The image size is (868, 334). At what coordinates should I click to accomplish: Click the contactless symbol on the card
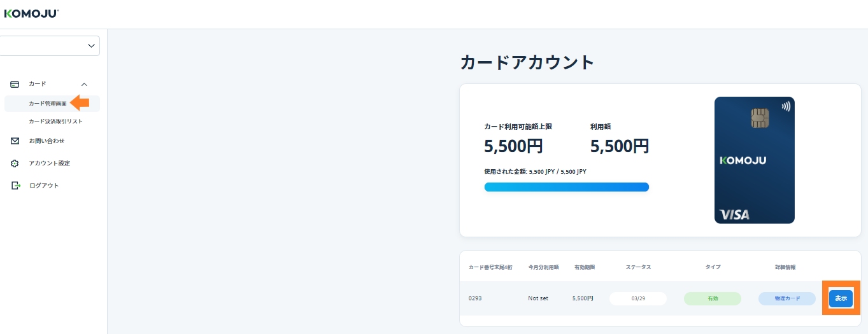click(786, 107)
